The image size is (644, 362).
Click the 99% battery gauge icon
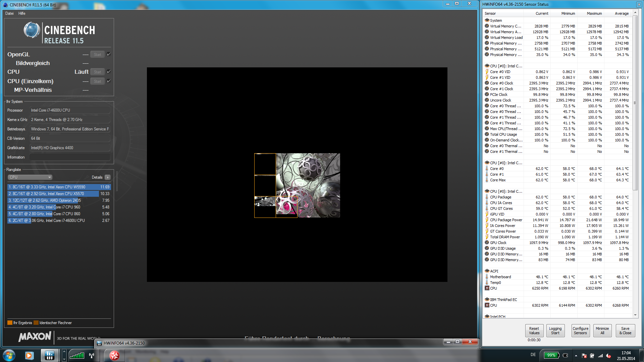[x=551, y=355]
